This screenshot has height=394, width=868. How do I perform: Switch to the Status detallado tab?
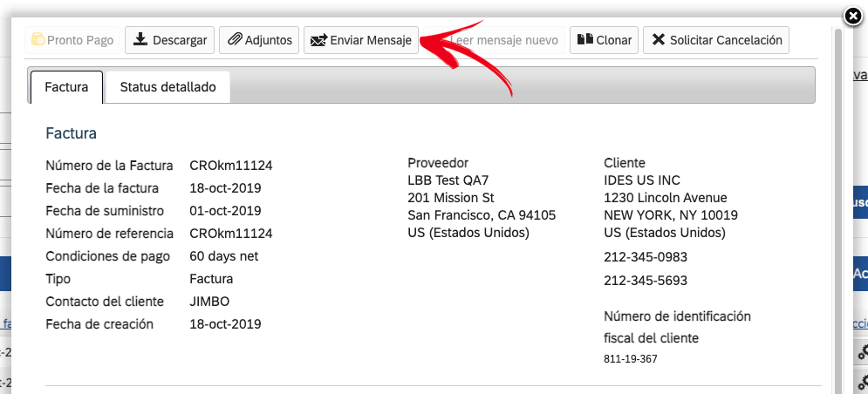167,87
